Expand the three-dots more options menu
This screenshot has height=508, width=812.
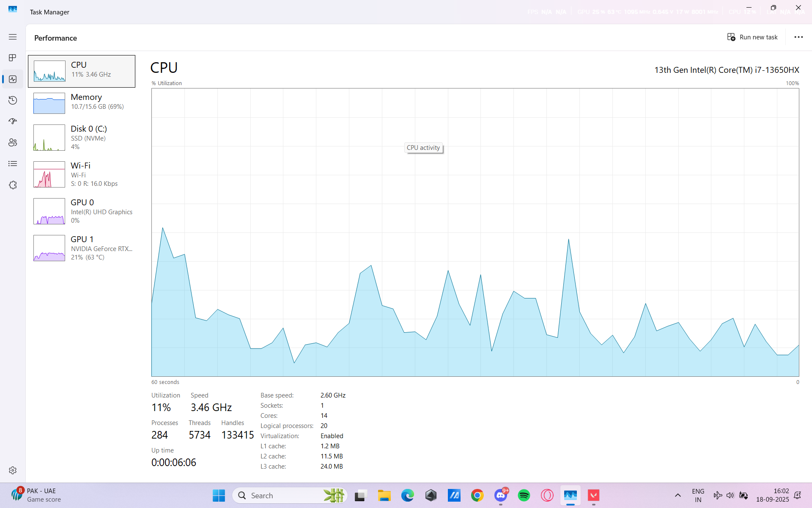tap(798, 37)
